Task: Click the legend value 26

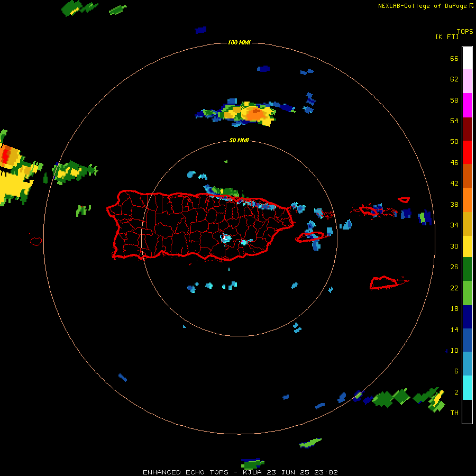Action: [x=454, y=267]
